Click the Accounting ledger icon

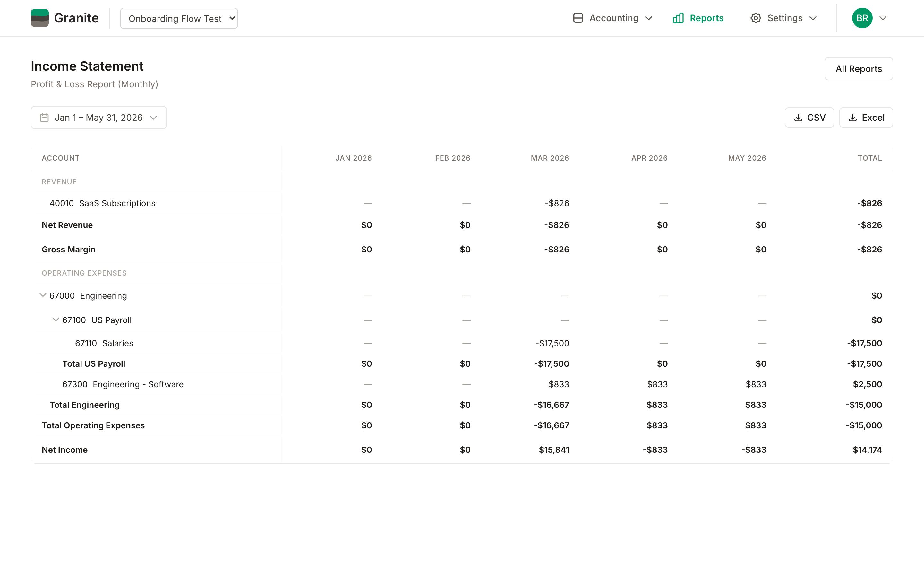pyautogui.click(x=578, y=18)
